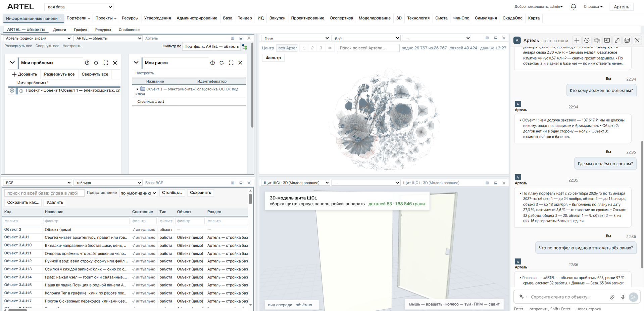This screenshot has height=311, width=644.
Task: Refresh the Мои риски widget
Action: [221, 63]
